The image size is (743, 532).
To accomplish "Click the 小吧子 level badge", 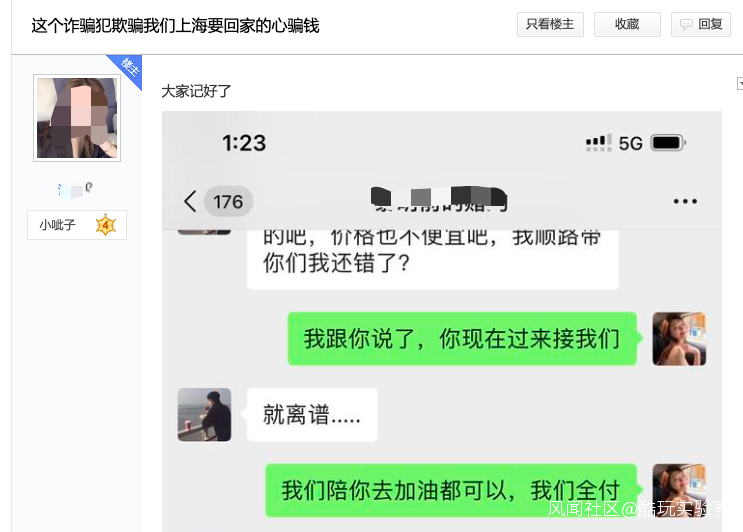I will click(x=77, y=225).
